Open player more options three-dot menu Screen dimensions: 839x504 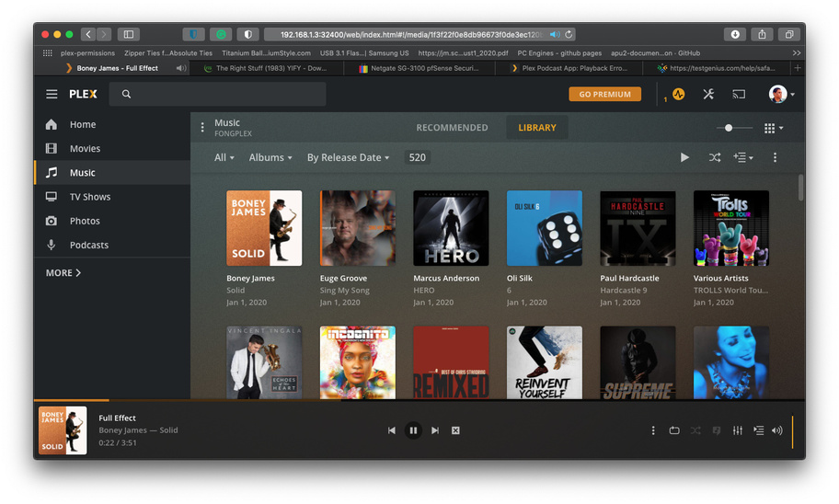click(653, 430)
